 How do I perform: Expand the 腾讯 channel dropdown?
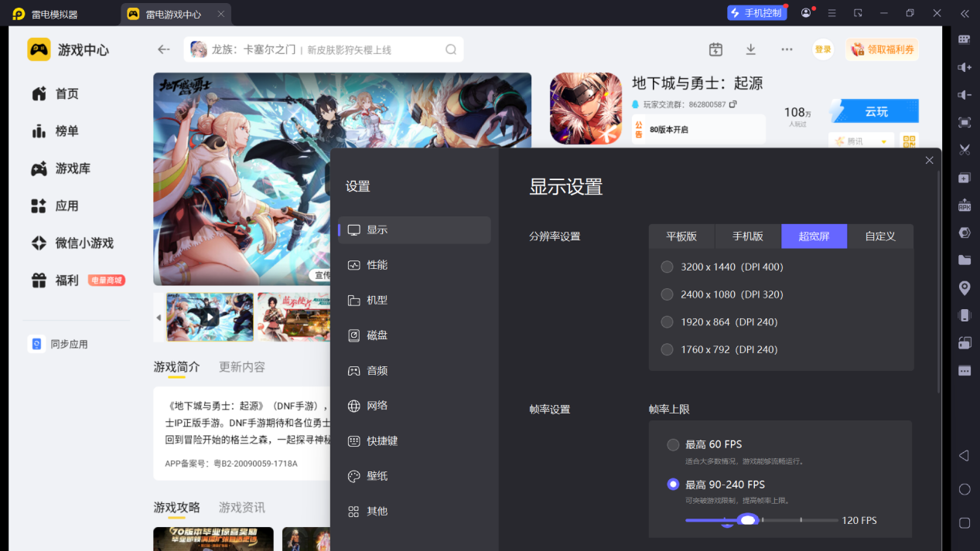[861, 141]
